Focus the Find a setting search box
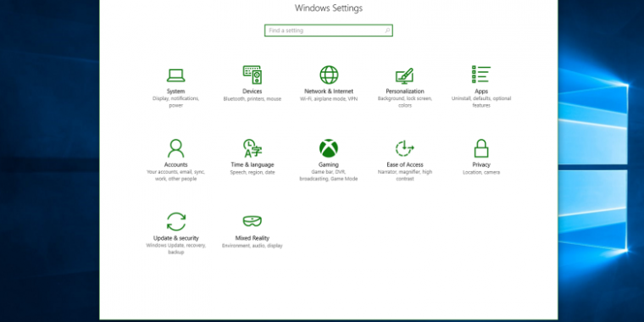Viewport: 644px width, 322px height. (x=329, y=31)
